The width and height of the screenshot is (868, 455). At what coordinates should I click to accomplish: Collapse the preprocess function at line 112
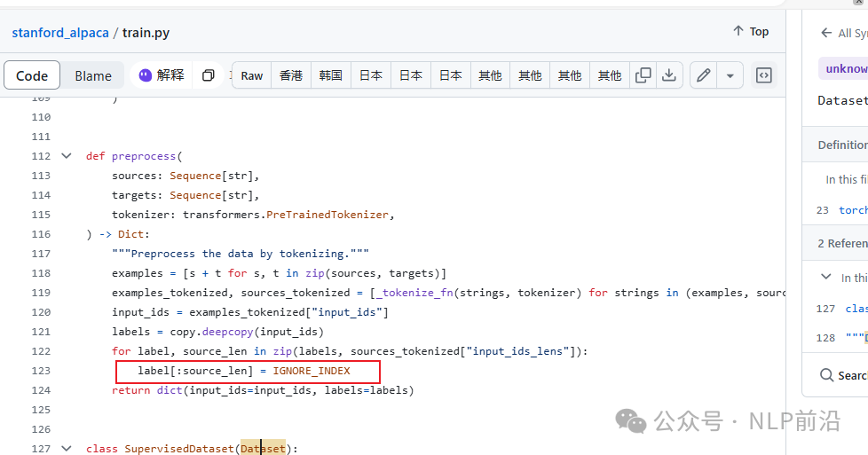click(67, 156)
